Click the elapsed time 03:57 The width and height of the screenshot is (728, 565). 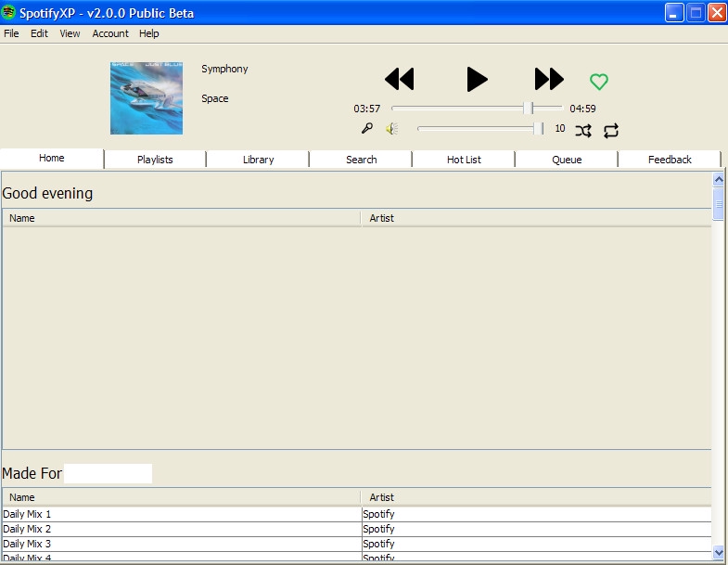point(367,109)
